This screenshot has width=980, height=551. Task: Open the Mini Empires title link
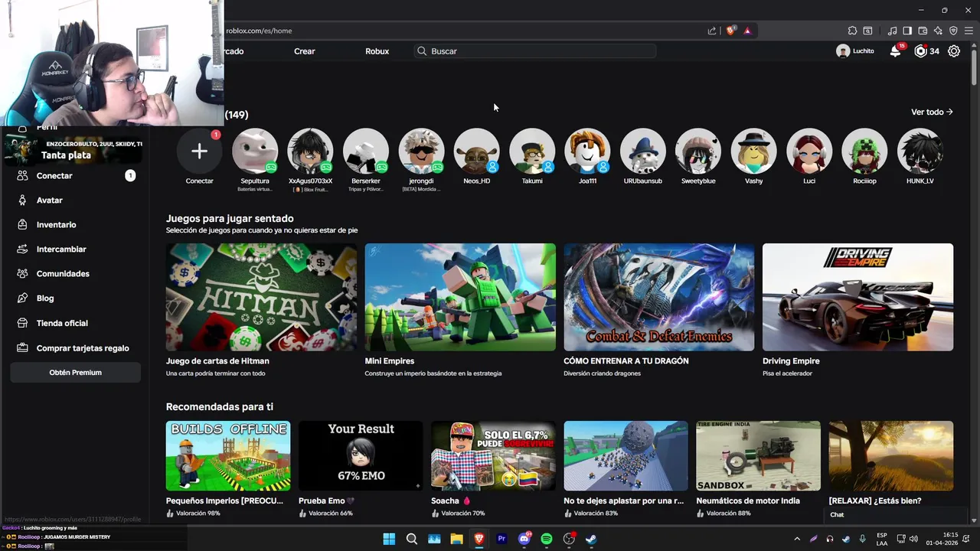tap(390, 361)
